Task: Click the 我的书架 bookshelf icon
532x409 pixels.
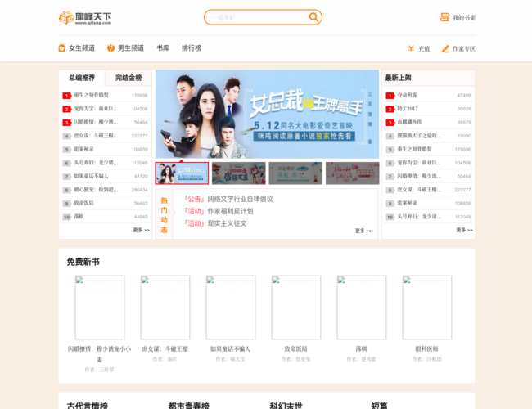Action: point(444,17)
